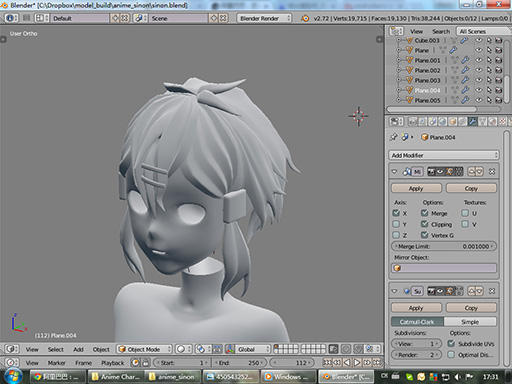Toggle the Subdivide UVs checkbox
This screenshot has width=512, height=384.
451,343
